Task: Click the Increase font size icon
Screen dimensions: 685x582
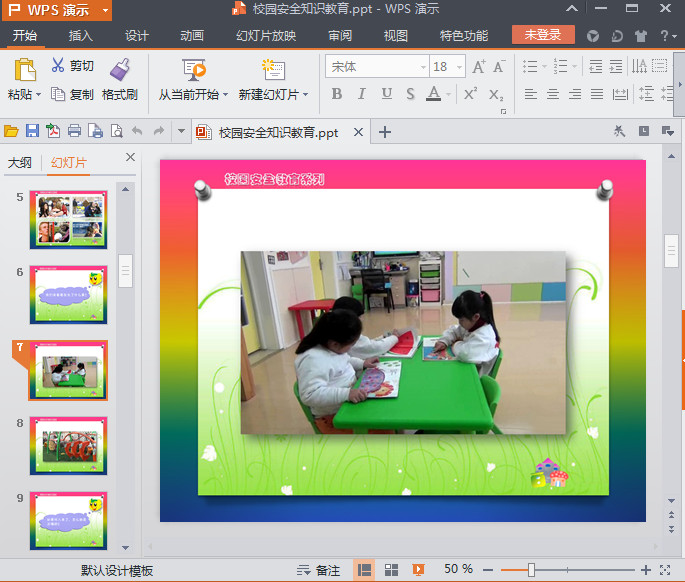Action: 479,67
